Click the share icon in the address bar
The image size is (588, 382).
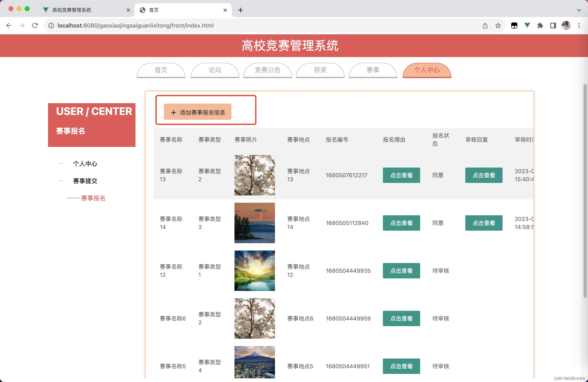coord(485,25)
